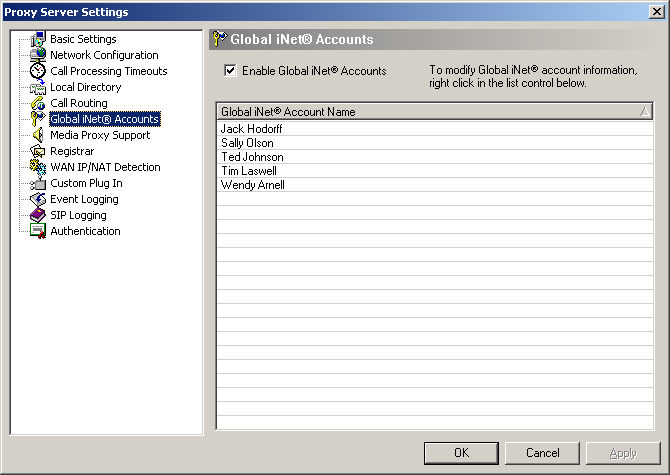The height and width of the screenshot is (475, 670).
Task: Click the key icon in the panel header
Action: pos(220,39)
